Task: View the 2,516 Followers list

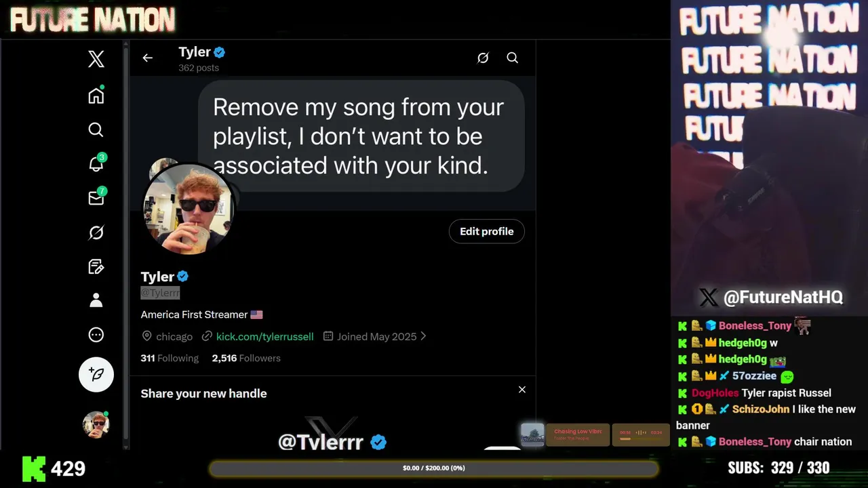Action: click(x=246, y=358)
